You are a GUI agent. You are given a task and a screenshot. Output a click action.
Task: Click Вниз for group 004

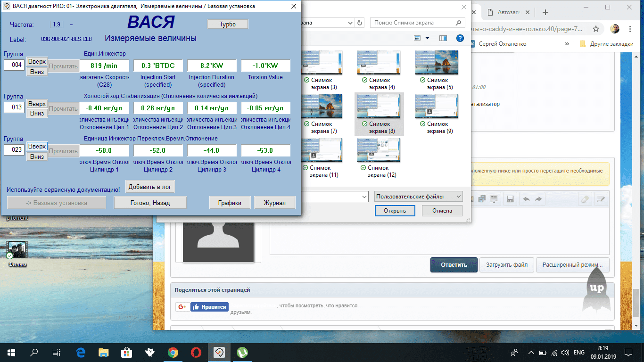(37, 71)
